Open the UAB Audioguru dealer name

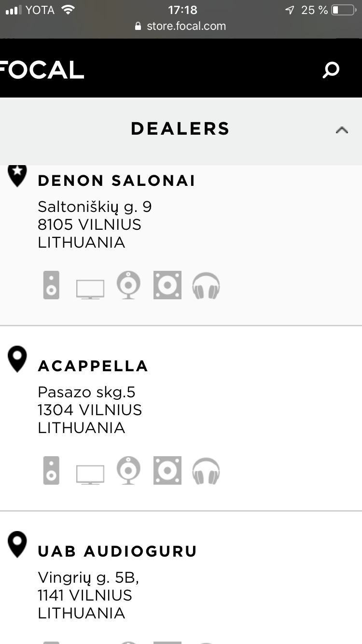pyautogui.click(x=117, y=551)
